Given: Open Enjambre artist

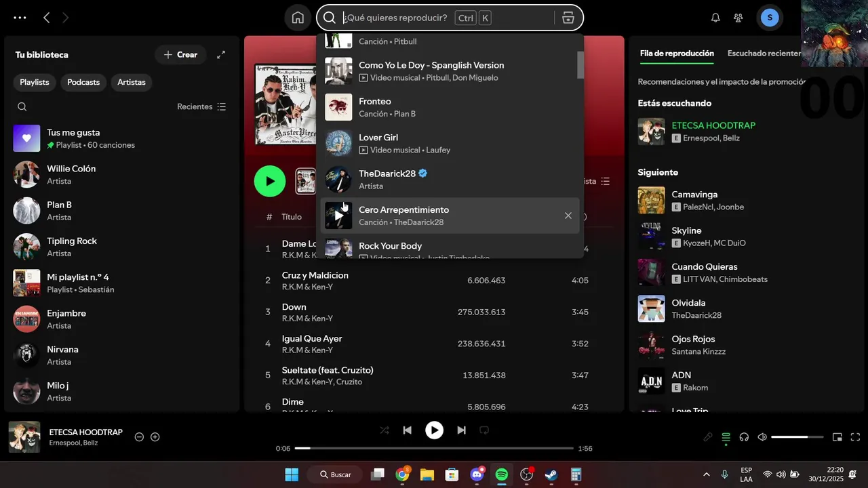Looking at the screenshot, I should point(122,319).
